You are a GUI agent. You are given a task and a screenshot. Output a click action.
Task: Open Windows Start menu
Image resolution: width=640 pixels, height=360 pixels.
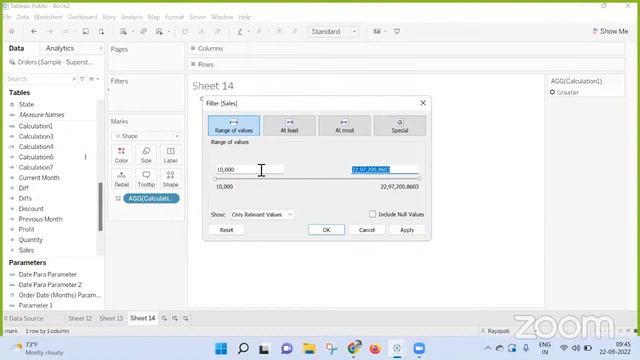(221, 349)
